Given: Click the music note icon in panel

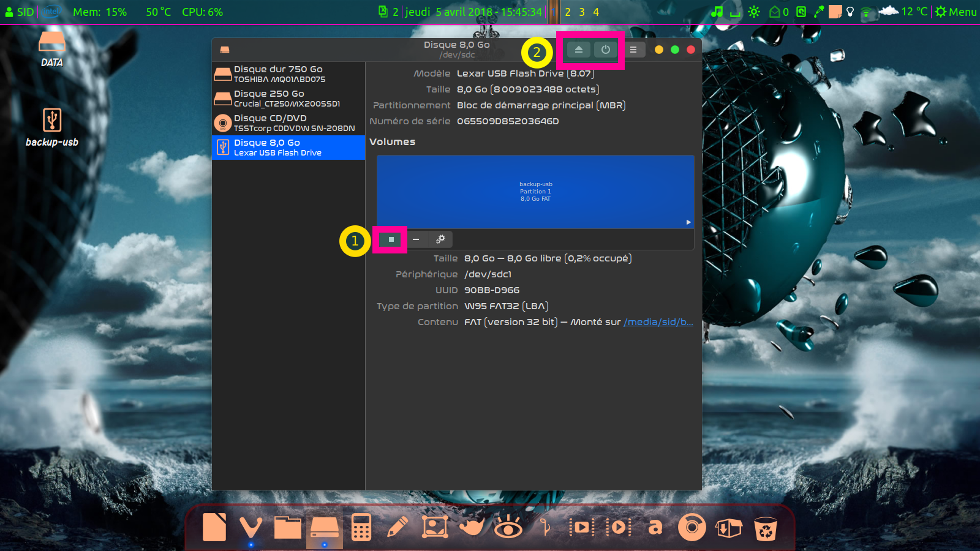Looking at the screenshot, I should (717, 12).
